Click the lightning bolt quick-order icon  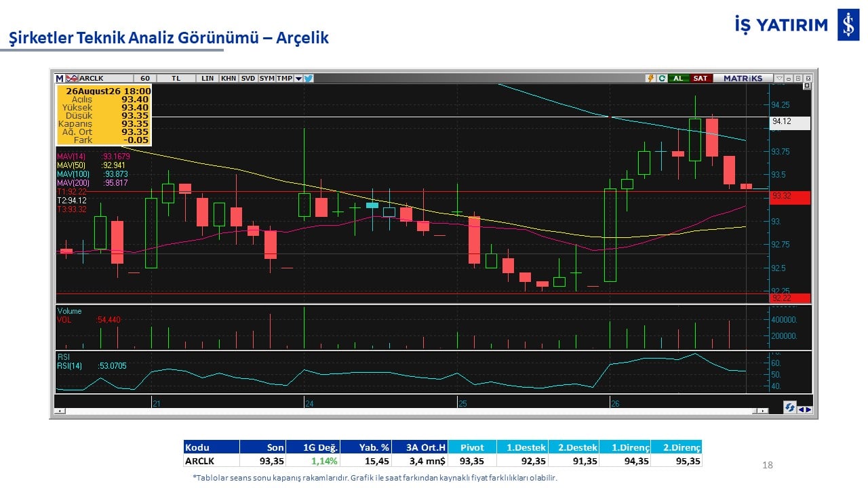coord(651,78)
